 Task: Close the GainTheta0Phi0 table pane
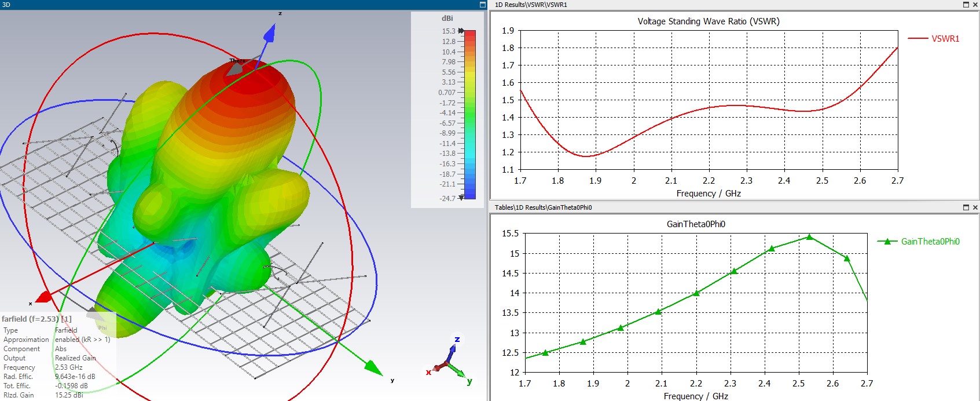click(975, 207)
